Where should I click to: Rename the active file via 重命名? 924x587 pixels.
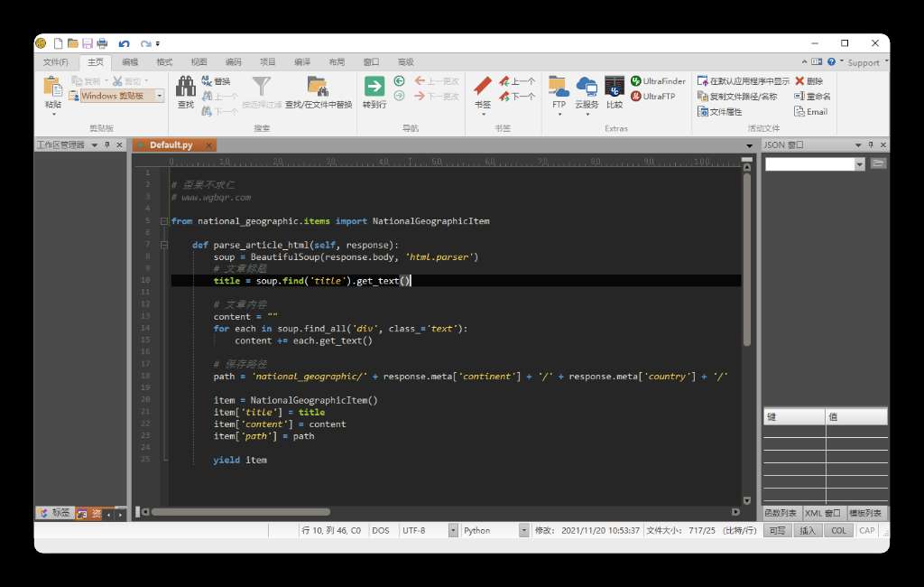point(812,96)
